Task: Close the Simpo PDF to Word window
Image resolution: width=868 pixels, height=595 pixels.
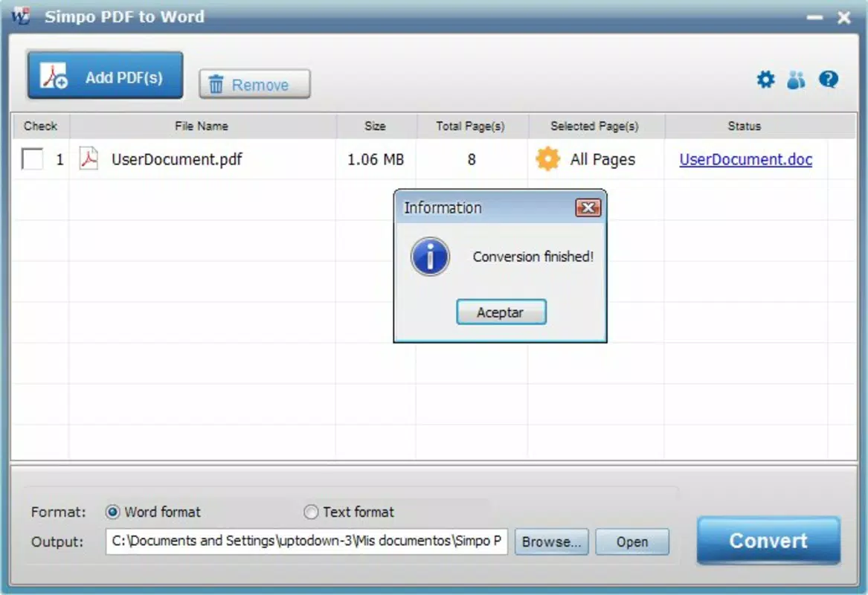Action: point(843,18)
